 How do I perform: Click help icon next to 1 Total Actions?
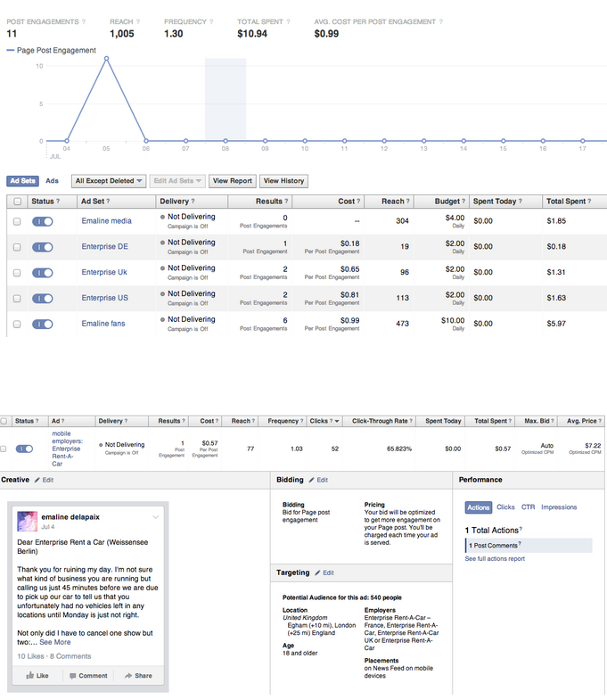[521, 529]
